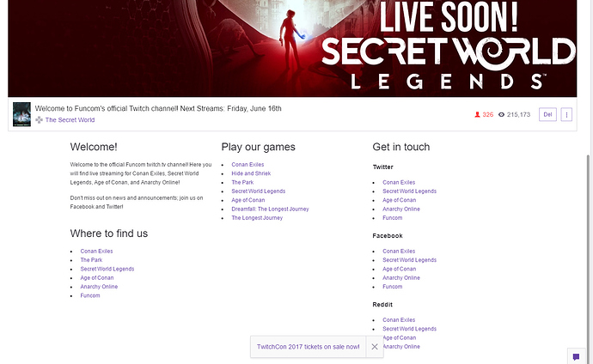Open Conan Exiles under Play our games
Viewport: 593px width, 364px height.
pyautogui.click(x=248, y=165)
